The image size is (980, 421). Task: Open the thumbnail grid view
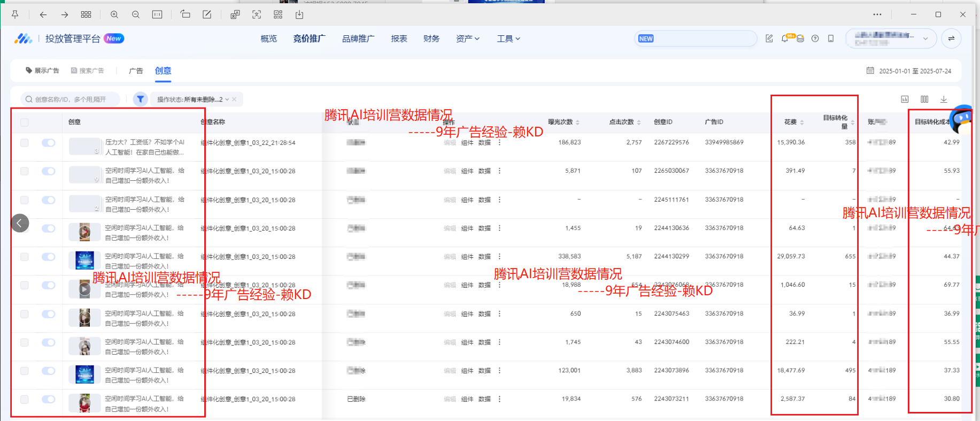(86, 14)
